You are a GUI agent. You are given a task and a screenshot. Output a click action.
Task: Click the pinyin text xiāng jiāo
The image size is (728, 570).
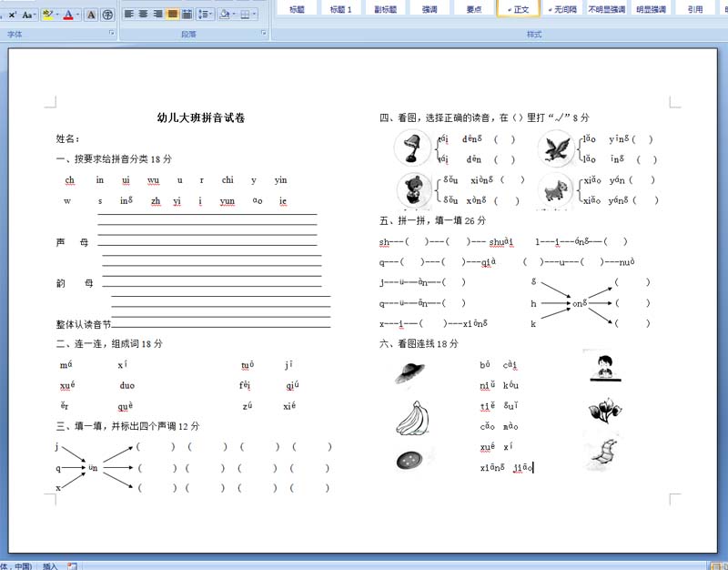click(506, 467)
